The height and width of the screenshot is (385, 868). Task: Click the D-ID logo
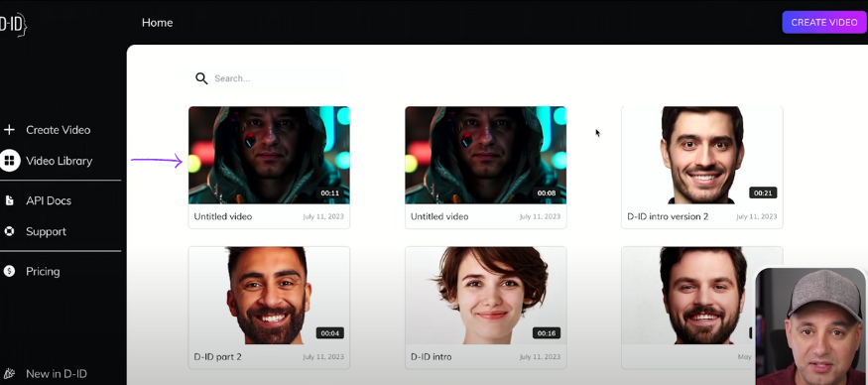click(13, 25)
